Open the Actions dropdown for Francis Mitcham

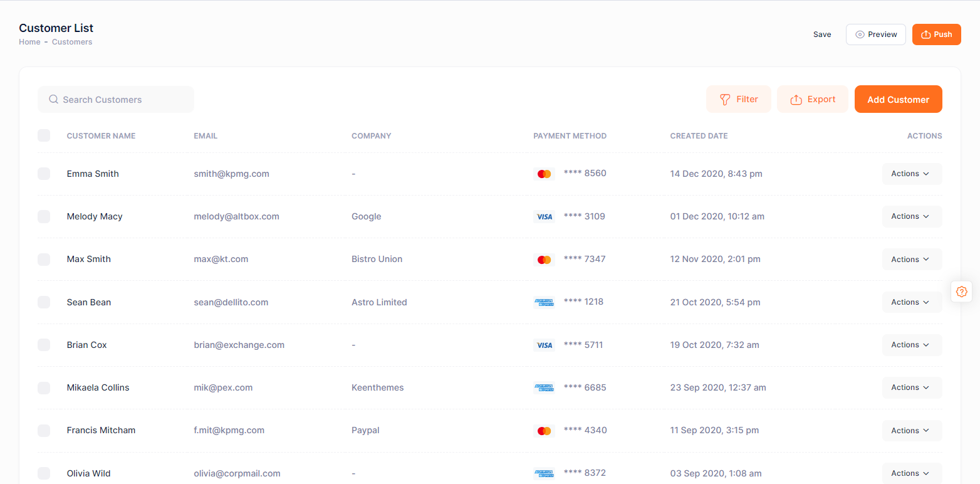point(912,431)
